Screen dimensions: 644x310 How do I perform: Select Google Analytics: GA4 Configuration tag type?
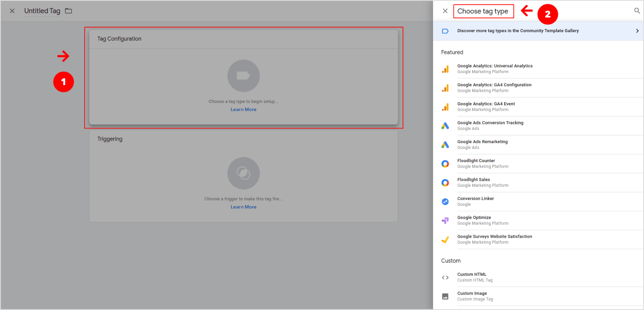(494, 85)
